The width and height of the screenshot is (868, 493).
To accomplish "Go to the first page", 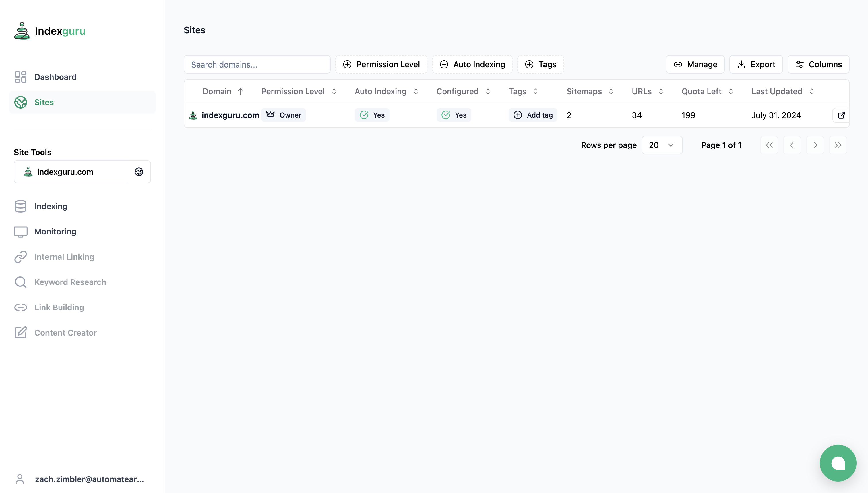I will click(769, 145).
